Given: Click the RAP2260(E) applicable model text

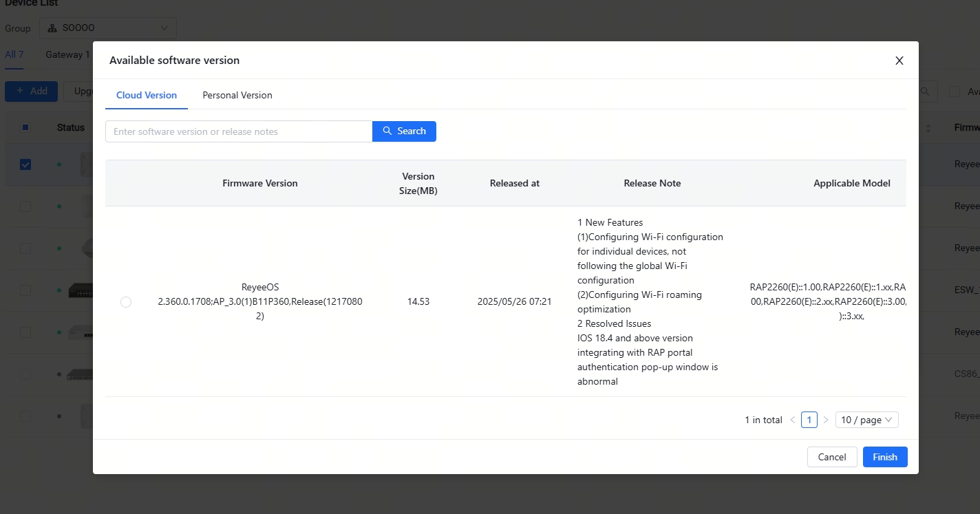Looking at the screenshot, I should [x=828, y=302].
